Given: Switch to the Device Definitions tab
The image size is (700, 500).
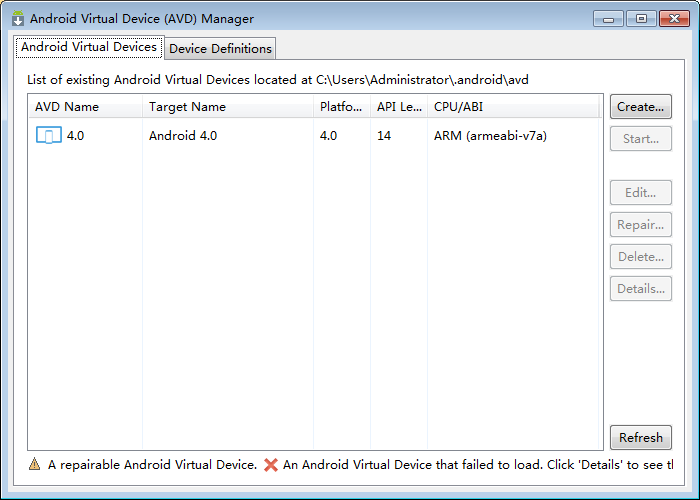Looking at the screenshot, I should 220,48.
